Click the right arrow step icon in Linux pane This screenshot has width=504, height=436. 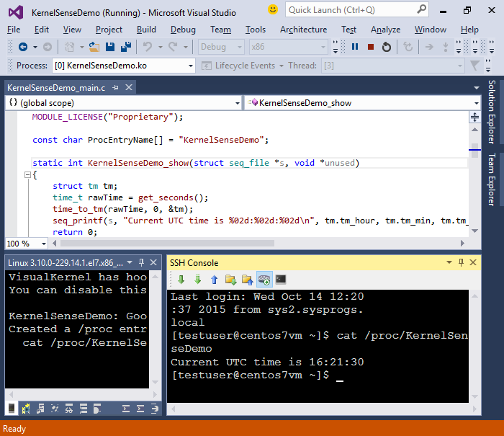155,409
